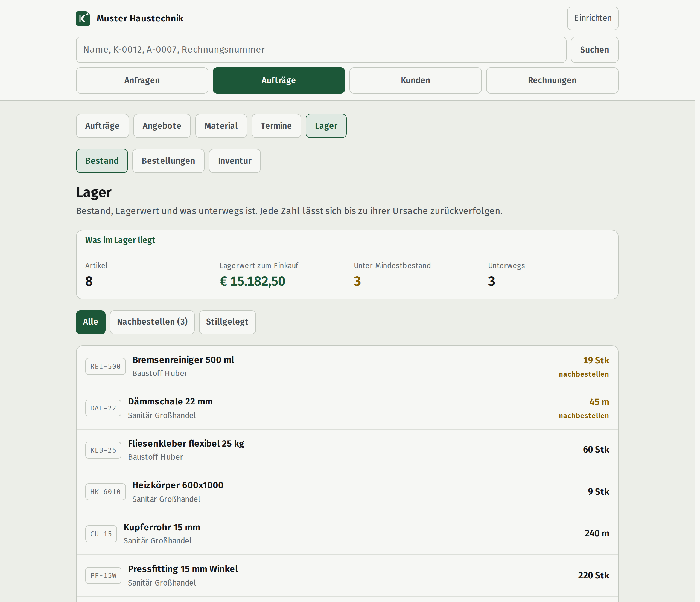Click the Was im Lager liegt heading

click(120, 240)
